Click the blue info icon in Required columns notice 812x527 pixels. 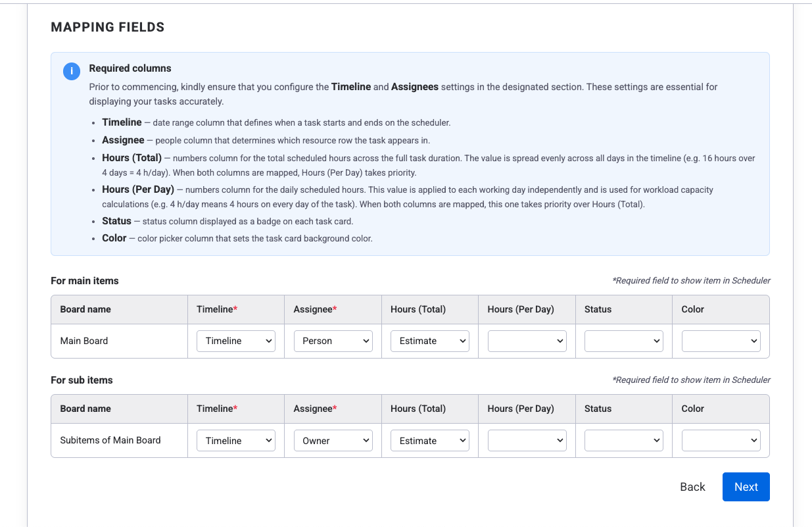[x=71, y=71]
